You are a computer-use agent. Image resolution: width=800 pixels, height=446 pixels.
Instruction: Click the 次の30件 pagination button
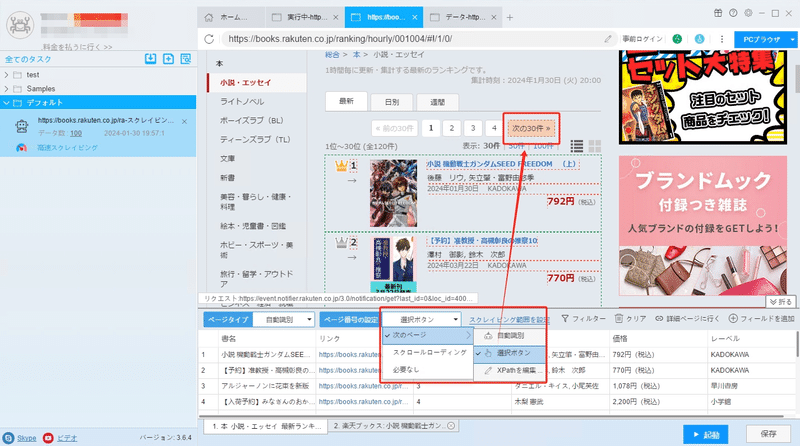pyautogui.click(x=531, y=128)
